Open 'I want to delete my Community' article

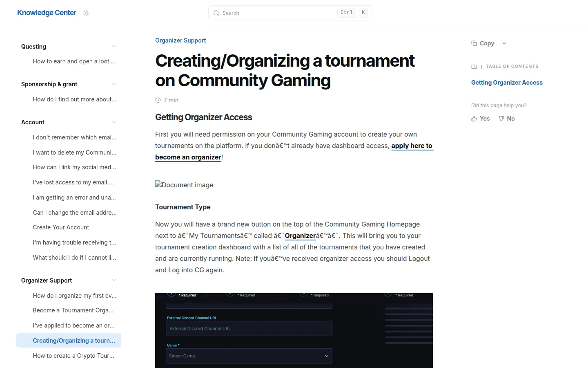[x=75, y=153]
